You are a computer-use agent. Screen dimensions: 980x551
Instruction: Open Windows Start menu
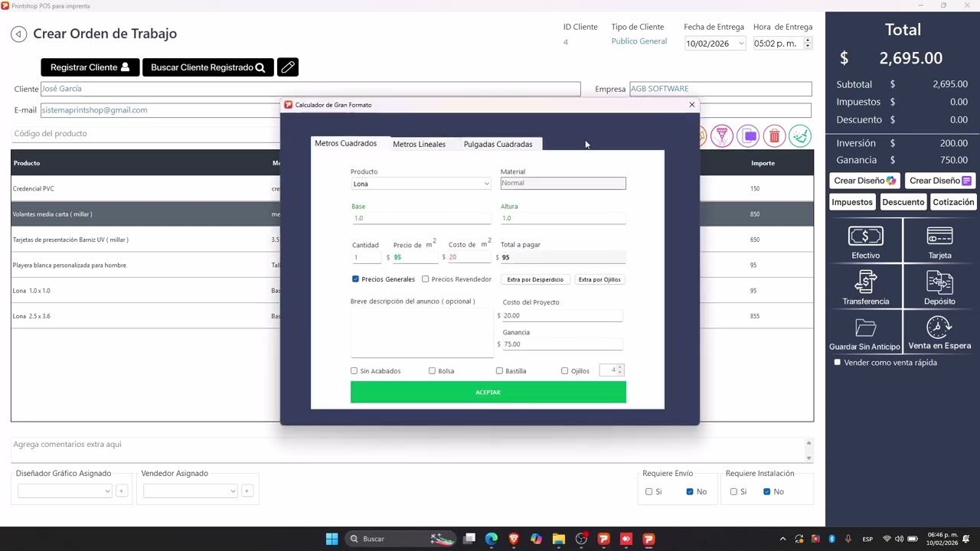click(x=332, y=539)
